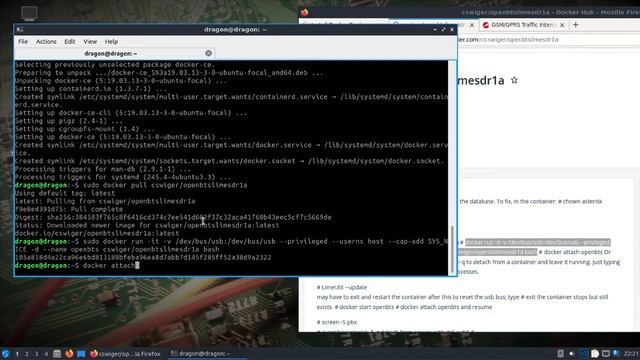Click the network monitor tray icon

pyautogui.click(x=606, y=353)
